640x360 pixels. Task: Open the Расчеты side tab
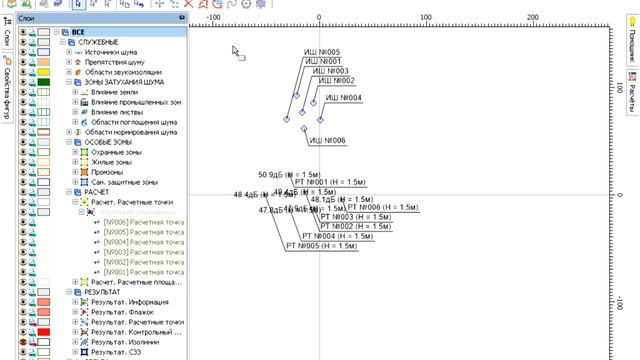click(632, 92)
